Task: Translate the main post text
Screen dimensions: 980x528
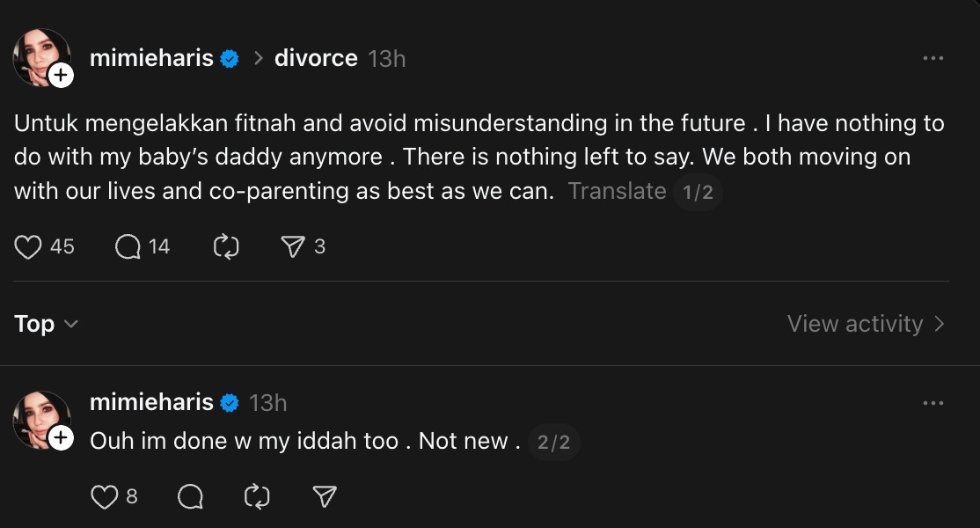Action: [617, 191]
